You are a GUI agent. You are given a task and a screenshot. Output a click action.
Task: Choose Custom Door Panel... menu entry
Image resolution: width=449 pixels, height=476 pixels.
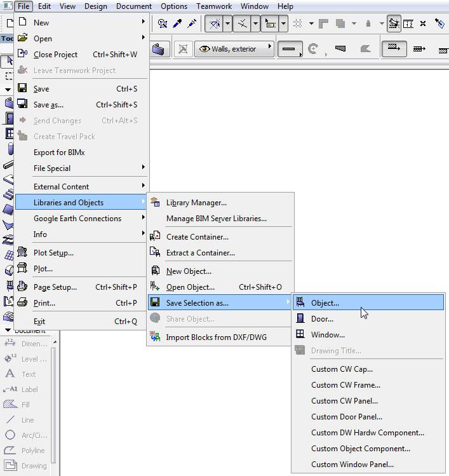point(368,416)
